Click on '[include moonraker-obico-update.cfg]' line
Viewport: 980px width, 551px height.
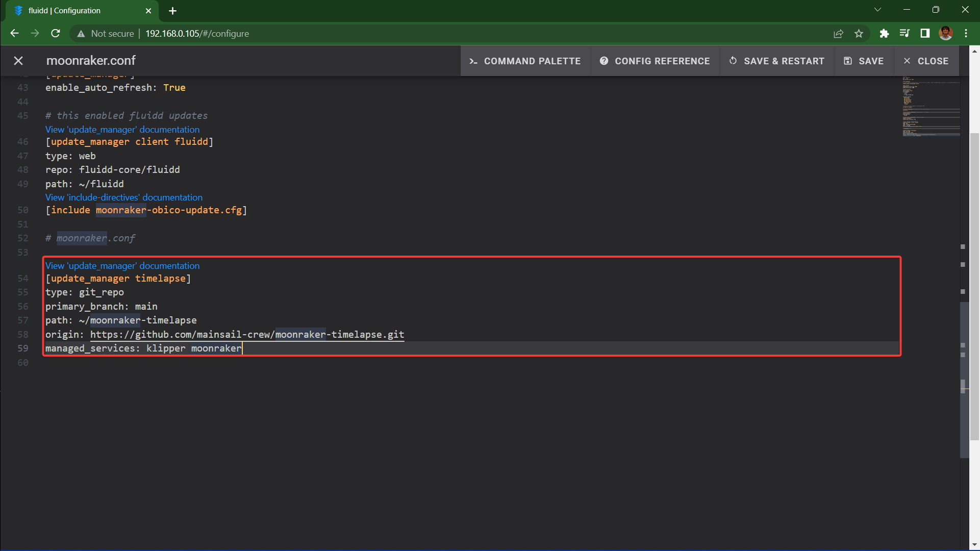[146, 210]
